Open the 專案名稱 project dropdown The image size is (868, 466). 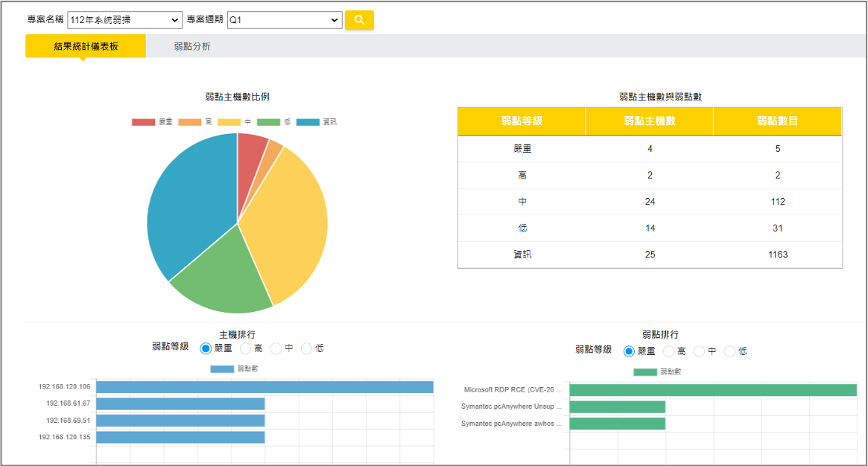click(124, 20)
